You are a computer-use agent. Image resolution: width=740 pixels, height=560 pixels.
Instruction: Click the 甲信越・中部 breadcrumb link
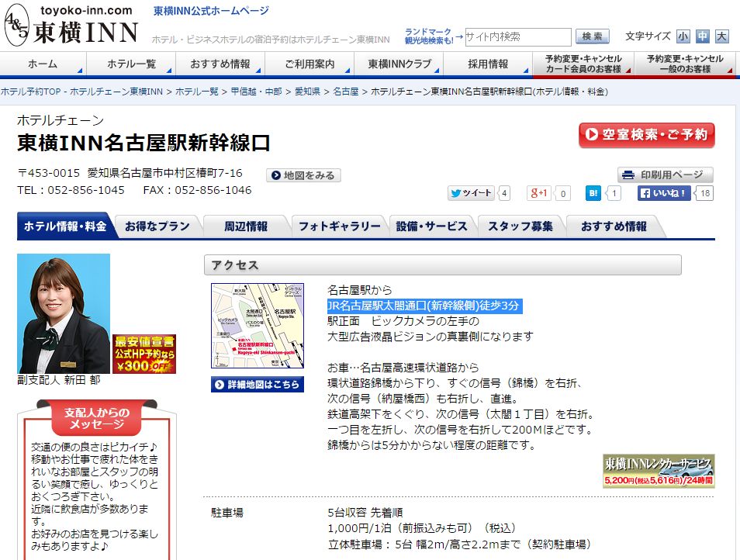pos(256,92)
